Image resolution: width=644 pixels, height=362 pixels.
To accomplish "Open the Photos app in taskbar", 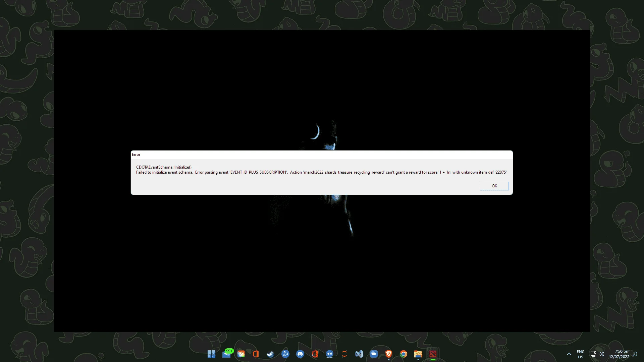I will click(x=241, y=354).
